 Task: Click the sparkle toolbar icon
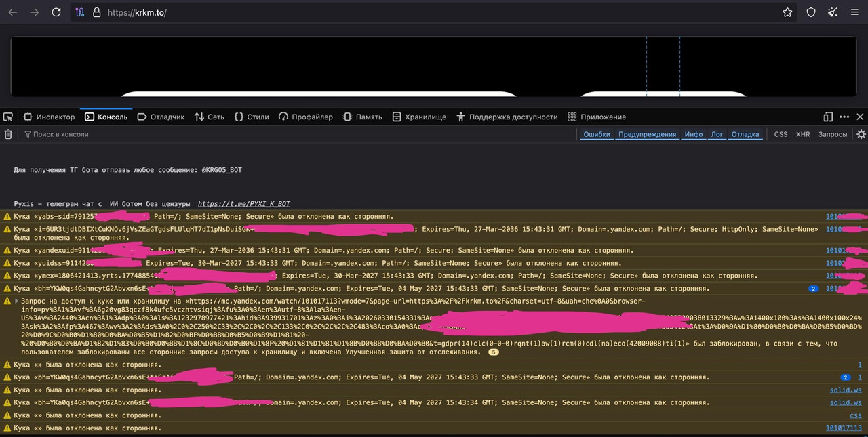coord(833,12)
